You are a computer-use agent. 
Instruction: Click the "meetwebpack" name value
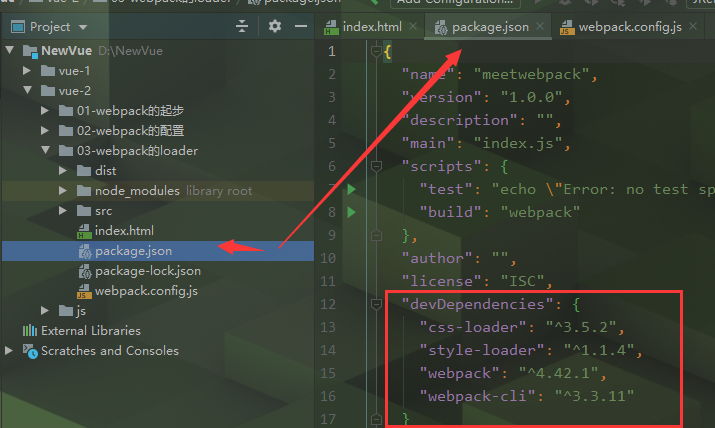pyautogui.click(x=532, y=74)
